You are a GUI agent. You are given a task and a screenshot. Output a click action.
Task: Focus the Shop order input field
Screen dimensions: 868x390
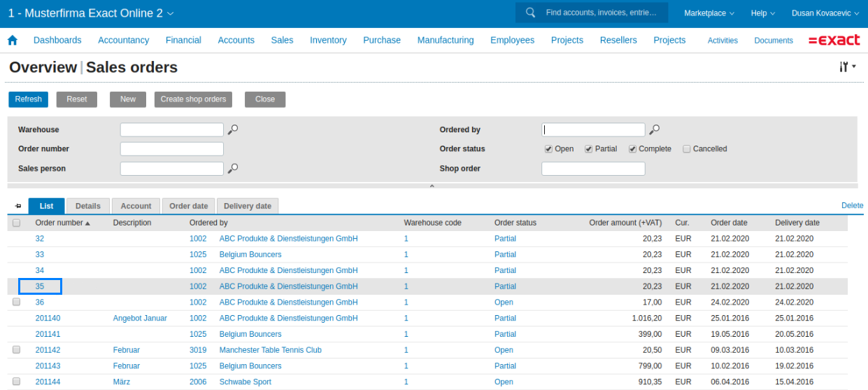coord(593,168)
